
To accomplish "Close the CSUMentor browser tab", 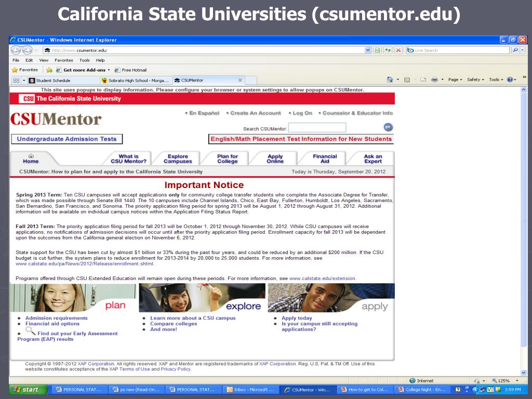I will tap(240, 81).
